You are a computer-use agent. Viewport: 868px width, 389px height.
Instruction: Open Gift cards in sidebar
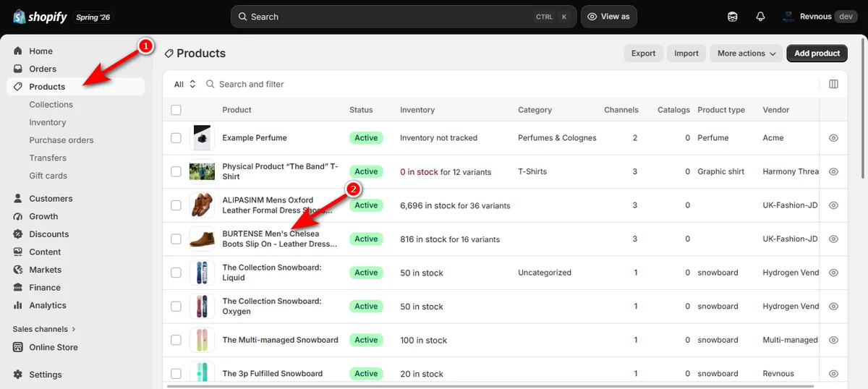coord(48,176)
